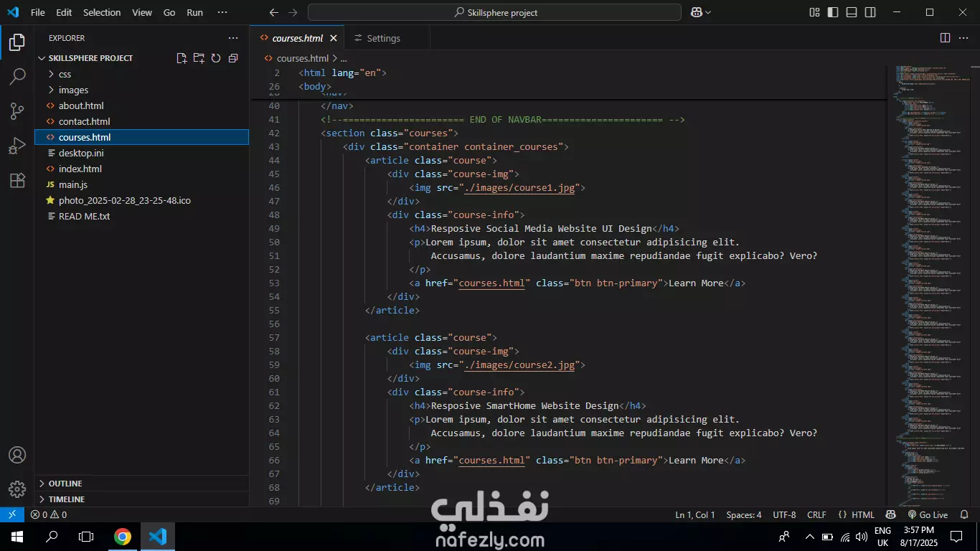Open the remote window indicator
The width and height of the screenshot is (980, 551).
(12, 514)
